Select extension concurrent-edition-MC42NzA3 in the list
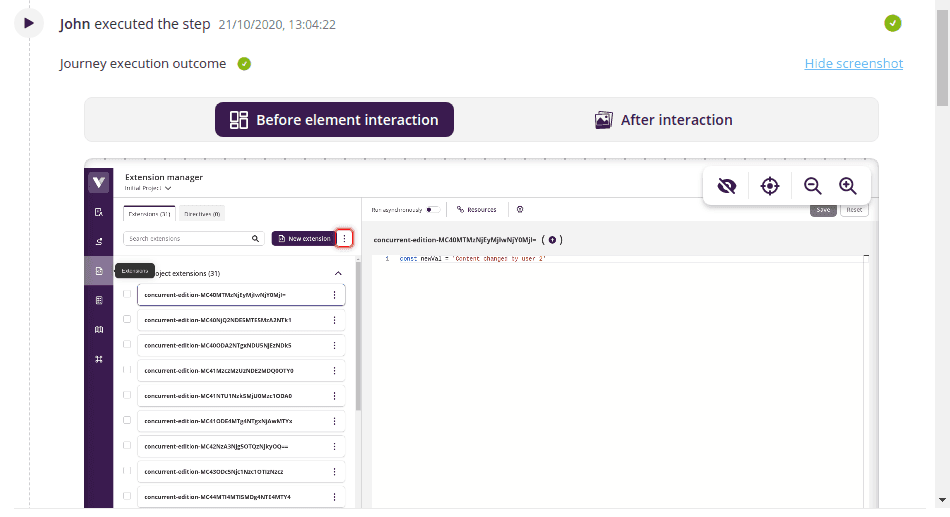 (x=241, y=447)
